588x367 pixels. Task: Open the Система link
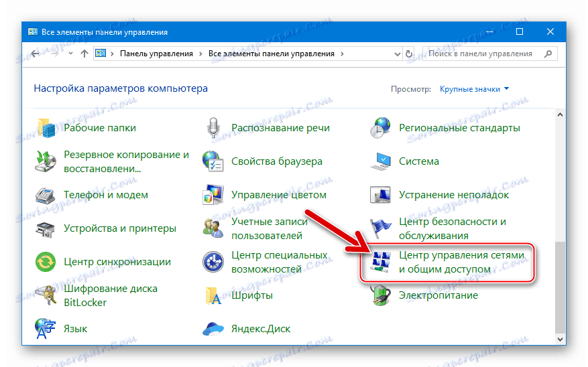pyautogui.click(x=418, y=161)
